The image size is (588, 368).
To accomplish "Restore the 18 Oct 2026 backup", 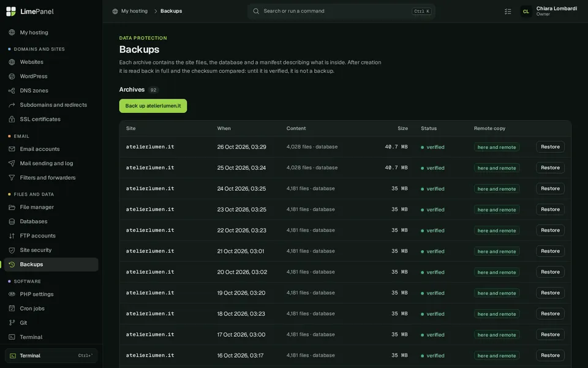I will click(x=550, y=313).
